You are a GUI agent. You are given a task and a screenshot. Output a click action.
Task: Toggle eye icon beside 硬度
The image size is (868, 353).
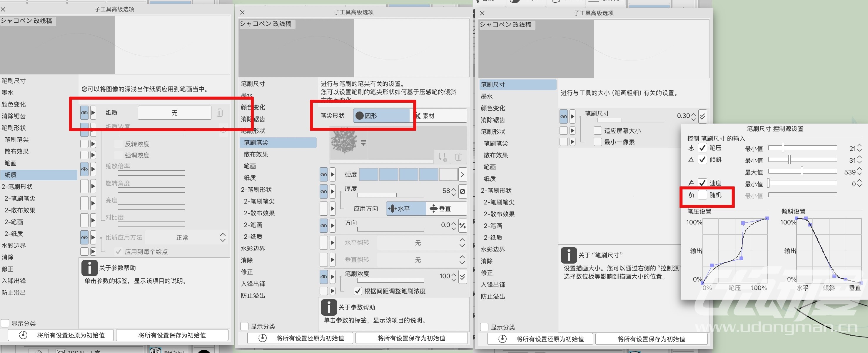pos(323,174)
